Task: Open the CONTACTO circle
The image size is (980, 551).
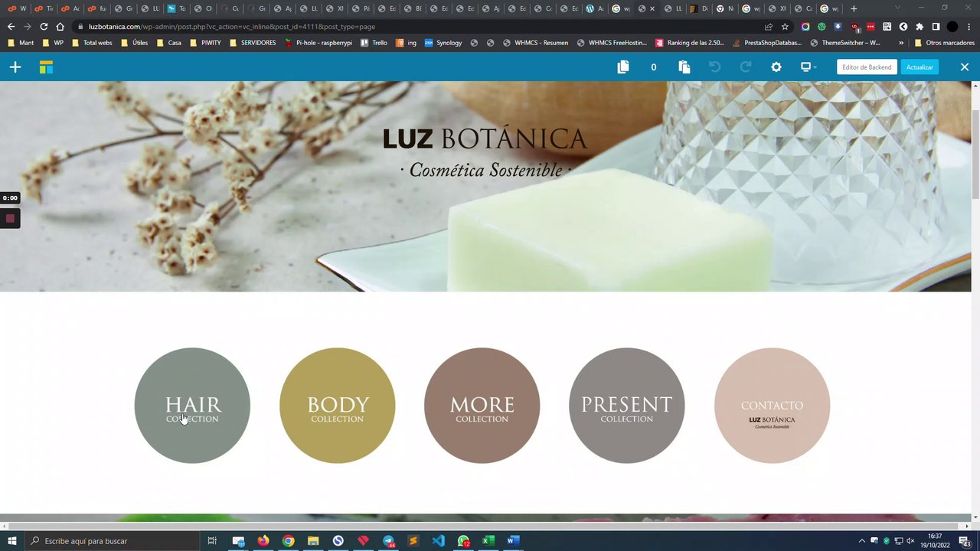Action: (x=772, y=406)
